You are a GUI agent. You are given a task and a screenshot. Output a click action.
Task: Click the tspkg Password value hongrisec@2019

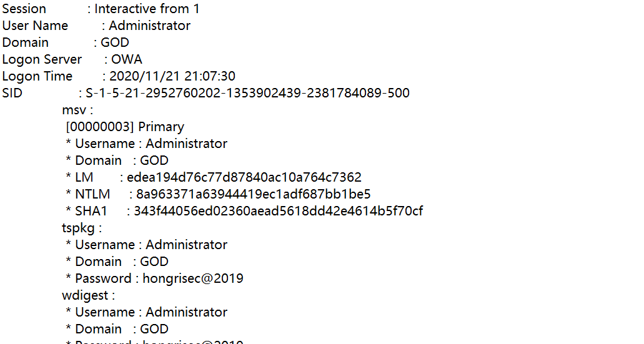(x=193, y=278)
